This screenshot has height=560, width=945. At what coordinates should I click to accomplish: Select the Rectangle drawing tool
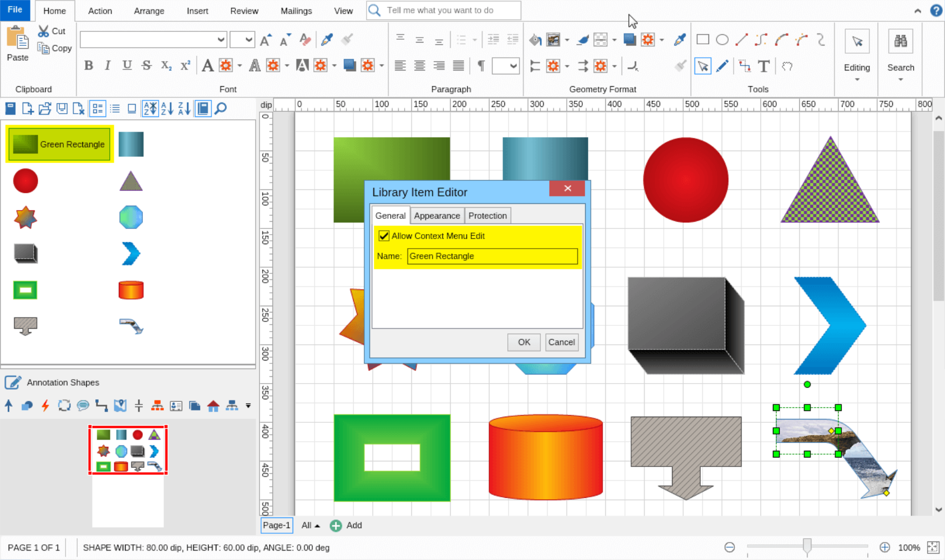(703, 39)
